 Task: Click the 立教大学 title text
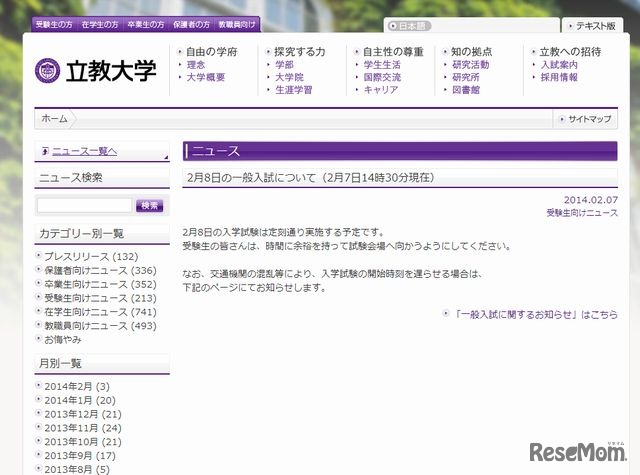(111, 71)
